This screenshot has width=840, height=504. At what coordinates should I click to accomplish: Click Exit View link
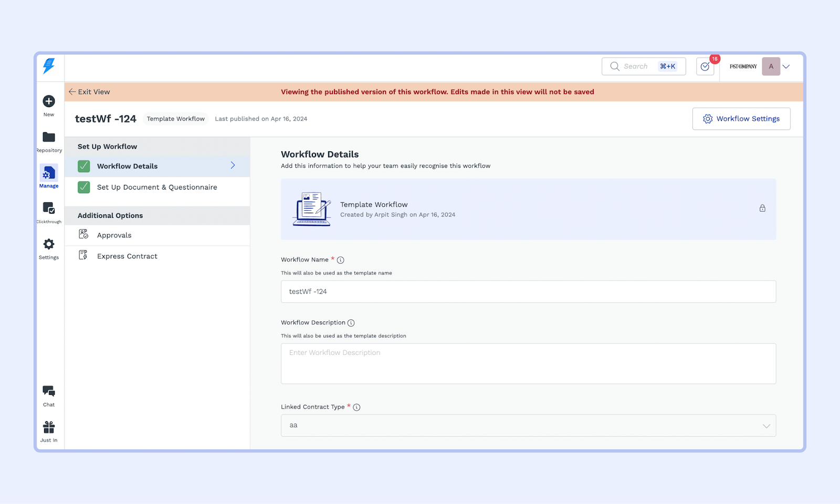pos(89,92)
